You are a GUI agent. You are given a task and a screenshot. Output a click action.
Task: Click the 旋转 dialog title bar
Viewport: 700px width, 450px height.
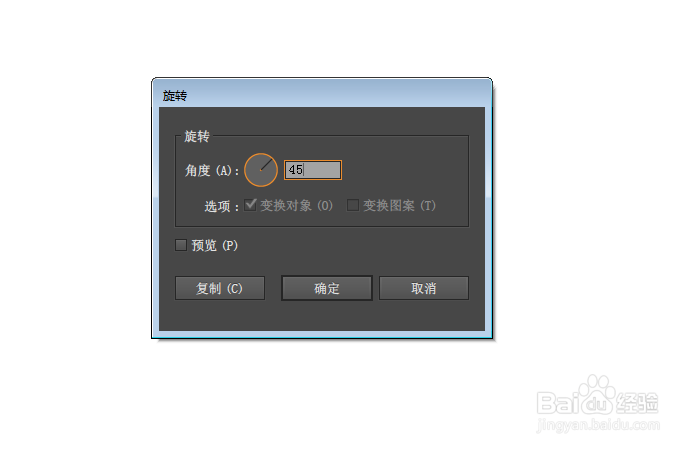click(x=322, y=95)
